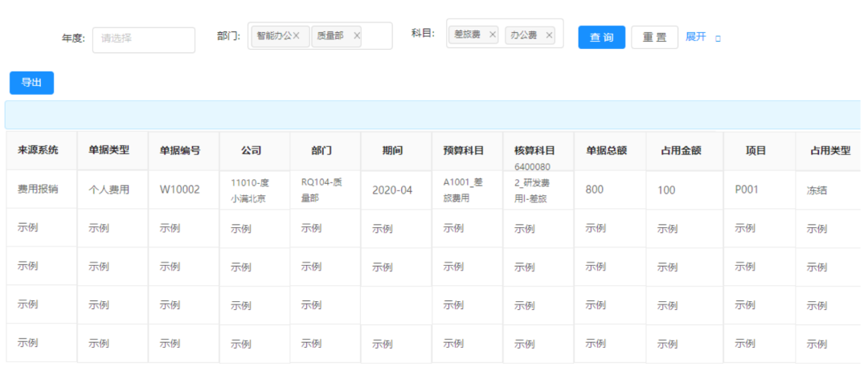Screen dimensions: 868x375
Task: Expand more filters via 展开 link
Action: click(x=695, y=37)
